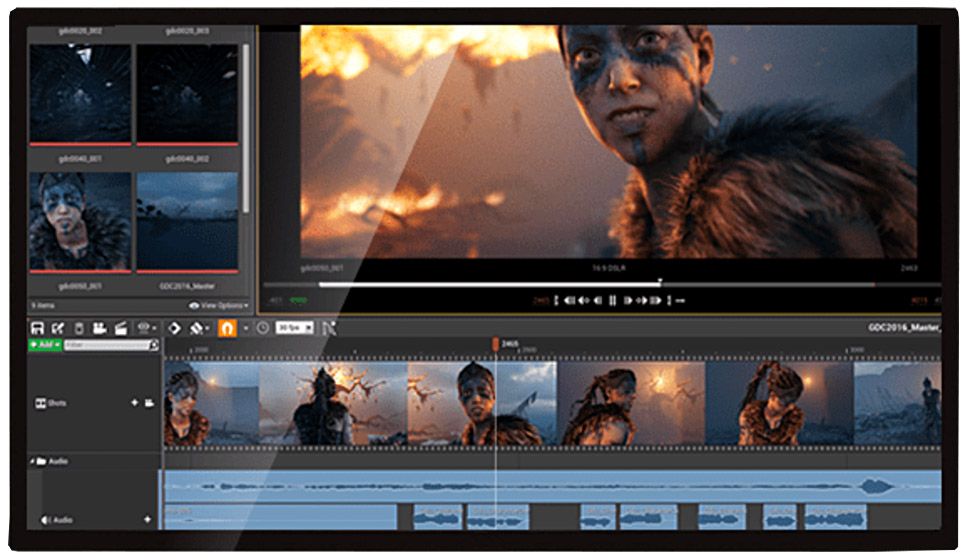The height and width of the screenshot is (559, 970).
Task: Click the green Add track button
Action: click(45, 344)
